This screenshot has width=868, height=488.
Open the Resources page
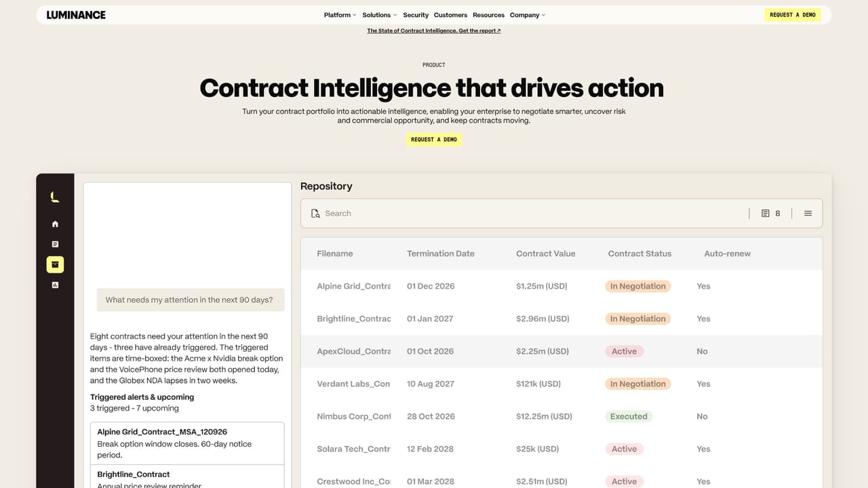click(488, 15)
